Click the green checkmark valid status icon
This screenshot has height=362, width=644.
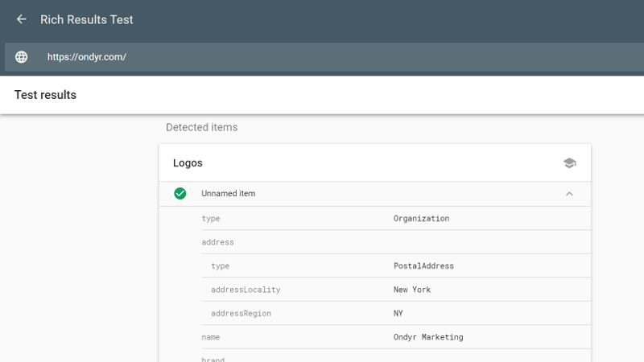point(180,193)
